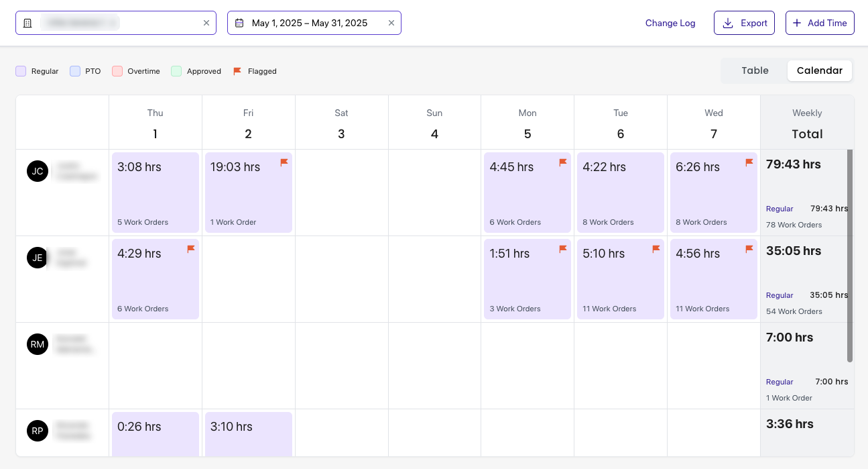868x469 pixels.
Task: Open the 3:10 hrs time entry
Action: pyautogui.click(x=249, y=434)
